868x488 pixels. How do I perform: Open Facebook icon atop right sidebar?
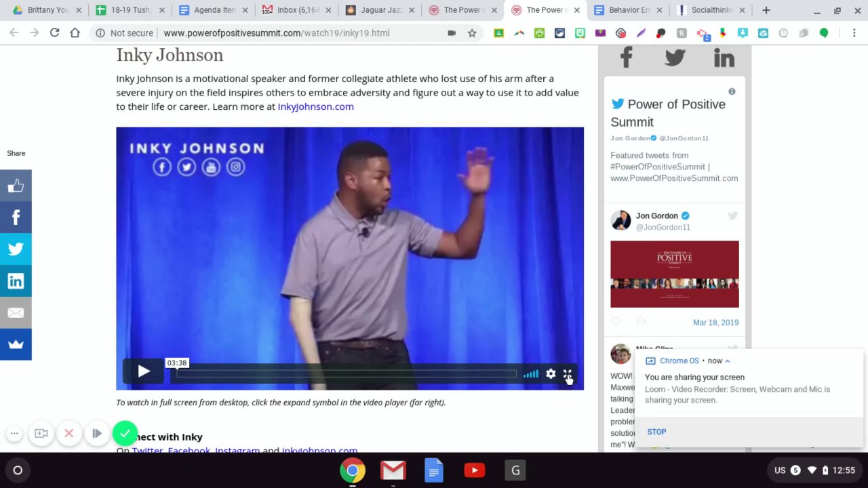point(626,58)
